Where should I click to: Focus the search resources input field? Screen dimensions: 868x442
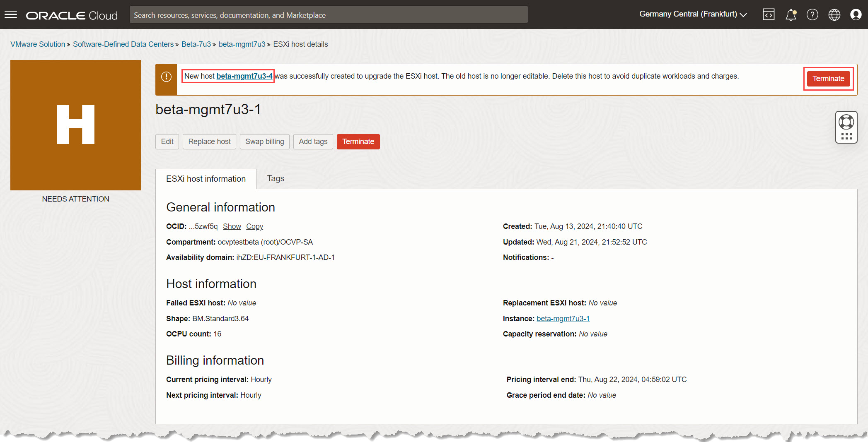point(329,15)
